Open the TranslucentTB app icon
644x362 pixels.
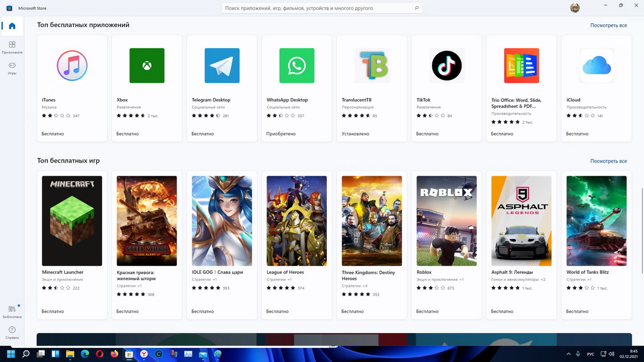coord(372,65)
